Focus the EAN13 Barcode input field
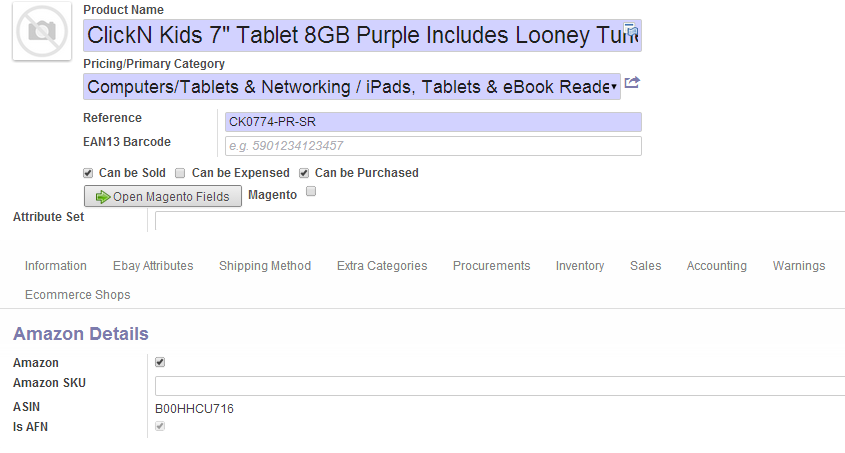Image resolution: width=845 pixels, height=453 pixels. (433, 146)
